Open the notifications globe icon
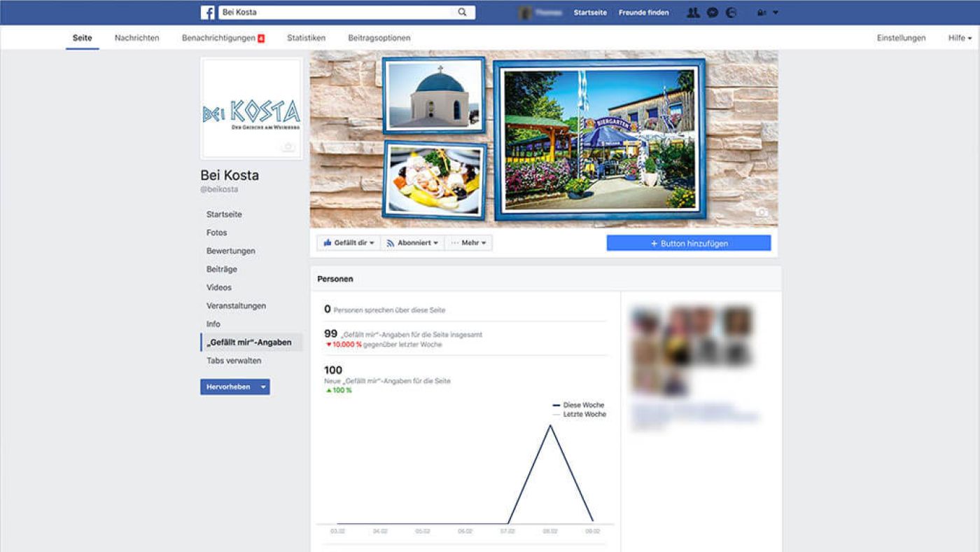980x552 pixels. 731,13
